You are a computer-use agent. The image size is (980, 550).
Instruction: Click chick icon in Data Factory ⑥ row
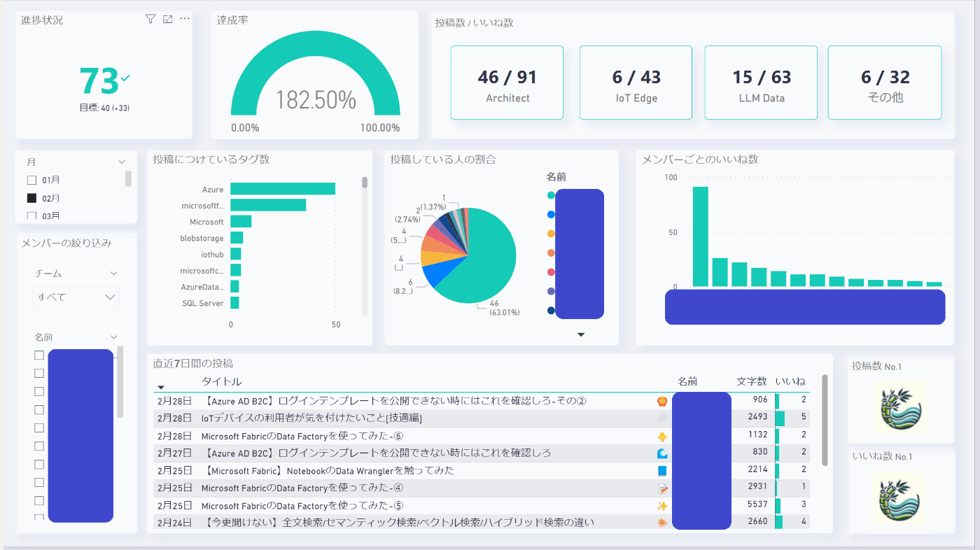(x=661, y=436)
